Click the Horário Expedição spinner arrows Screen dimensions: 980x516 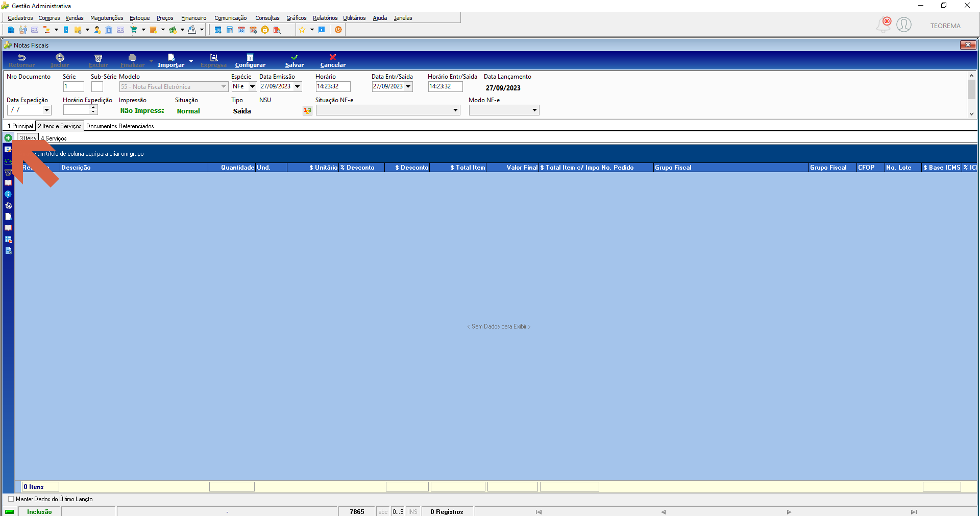tap(93, 110)
